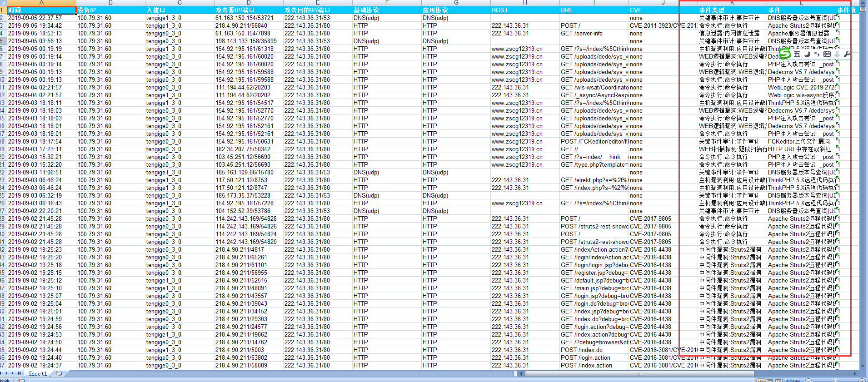Click the cell POST /index.do
The width and height of the screenshot is (868, 382).
click(x=594, y=350)
